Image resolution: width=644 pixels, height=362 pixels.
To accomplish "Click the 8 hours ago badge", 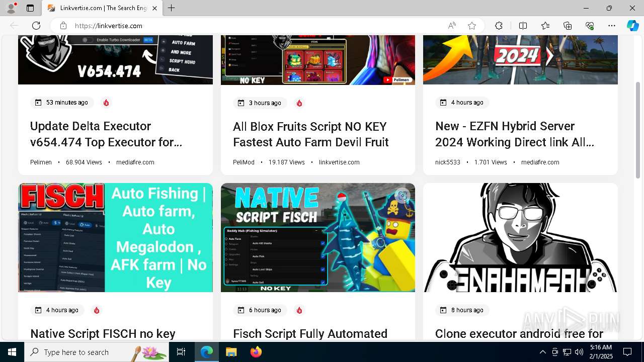I will point(462,310).
